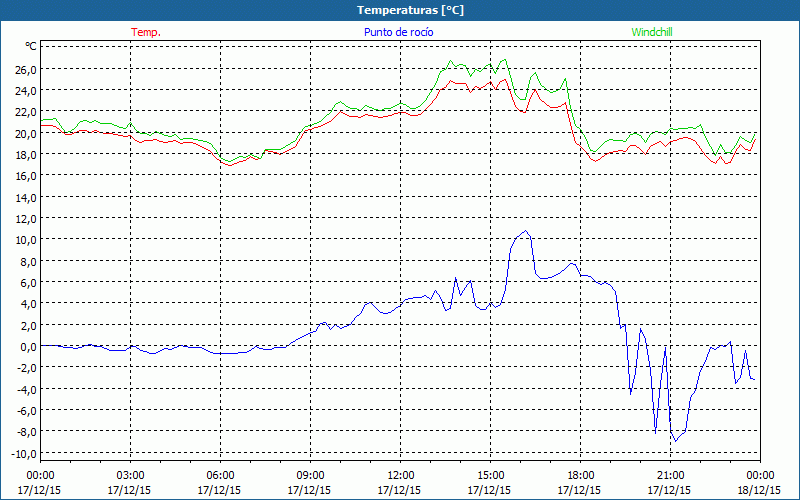Click the 'Temperaturas [°C]' chart title

(410, 10)
